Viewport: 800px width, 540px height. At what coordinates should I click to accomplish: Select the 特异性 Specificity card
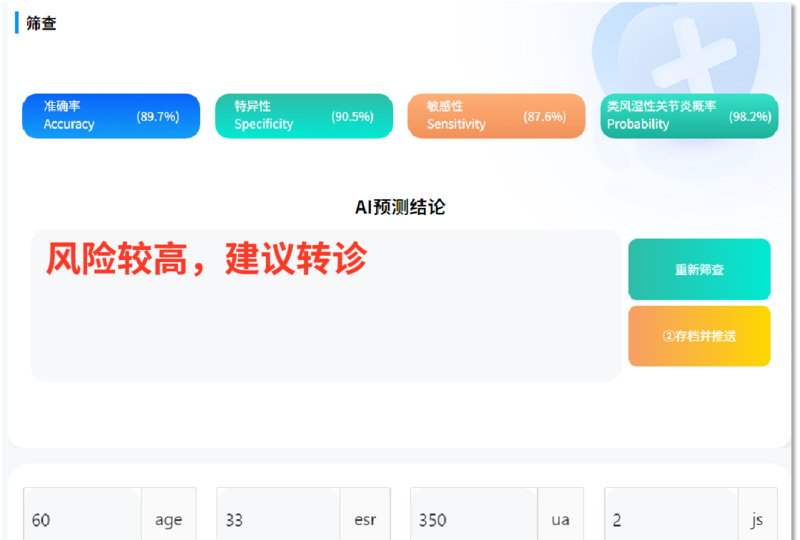tap(304, 116)
